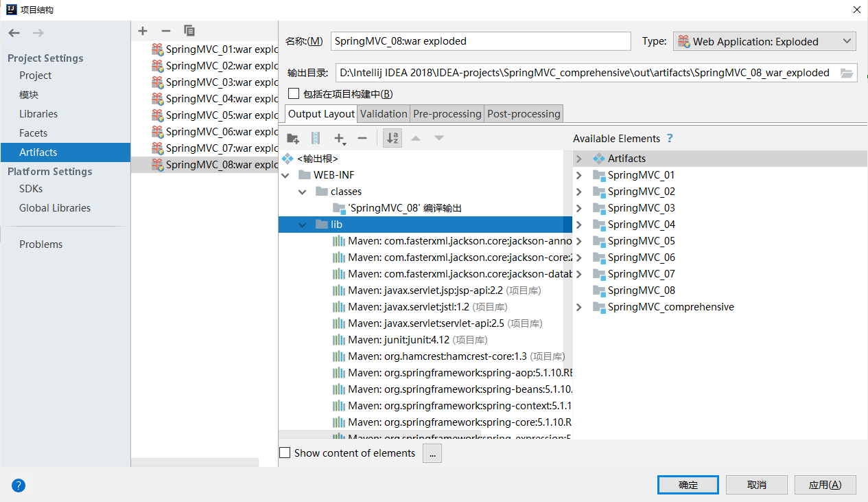Toggle sort elements by names and types
This screenshot has height=502, width=868.
click(x=392, y=138)
